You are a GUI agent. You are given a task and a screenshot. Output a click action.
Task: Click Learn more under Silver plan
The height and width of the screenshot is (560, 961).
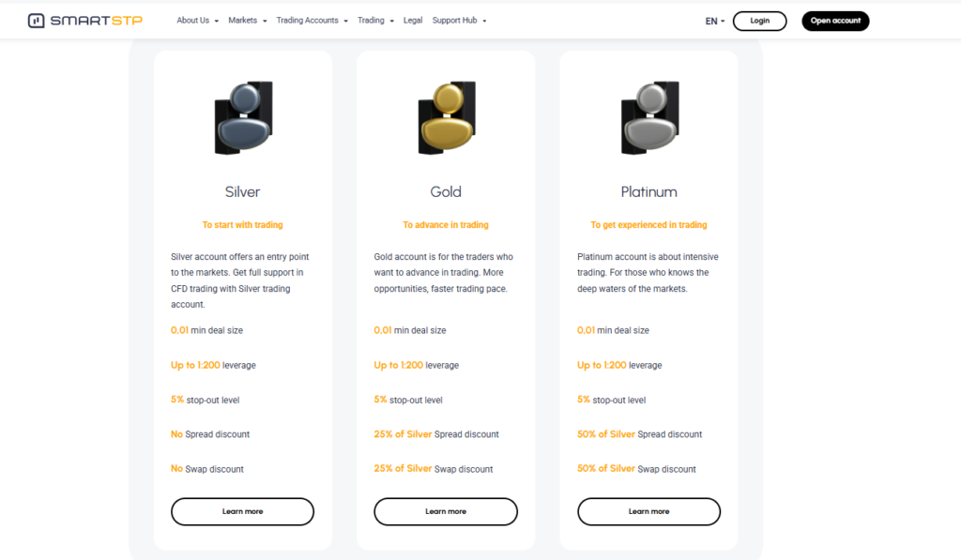(242, 511)
